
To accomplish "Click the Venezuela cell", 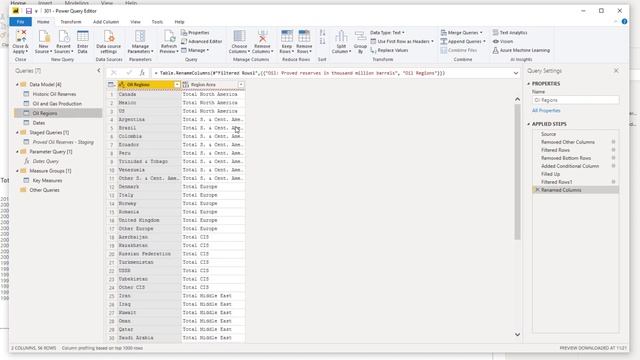I will (x=149, y=170).
